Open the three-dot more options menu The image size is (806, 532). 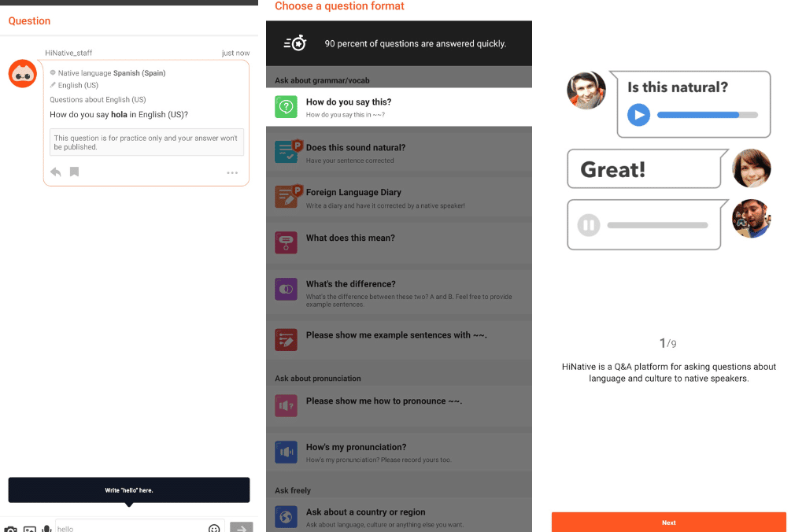pyautogui.click(x=232, y=172)
